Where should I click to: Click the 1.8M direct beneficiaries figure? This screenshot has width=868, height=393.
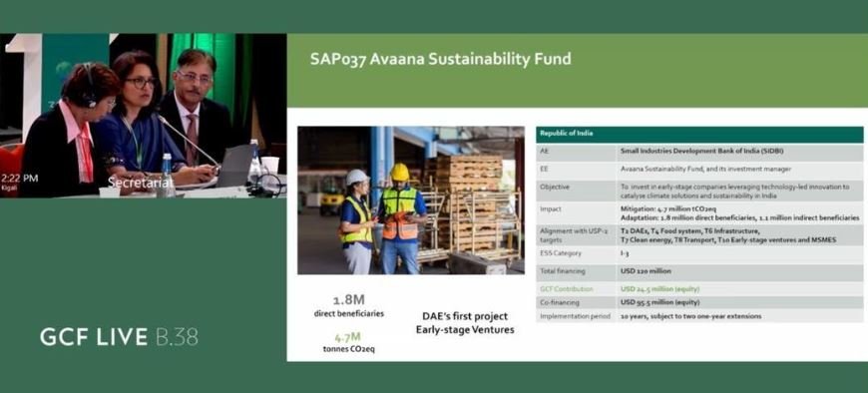(x=349, y=306)
